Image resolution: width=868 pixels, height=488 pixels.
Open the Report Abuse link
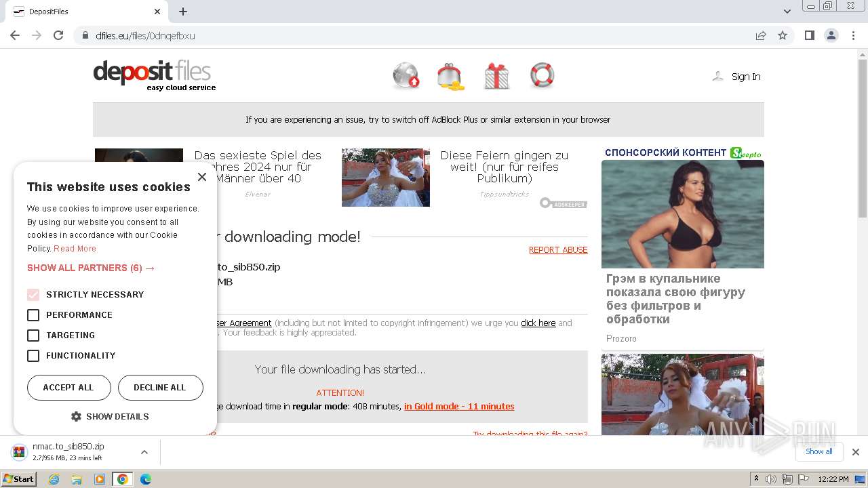558,250
